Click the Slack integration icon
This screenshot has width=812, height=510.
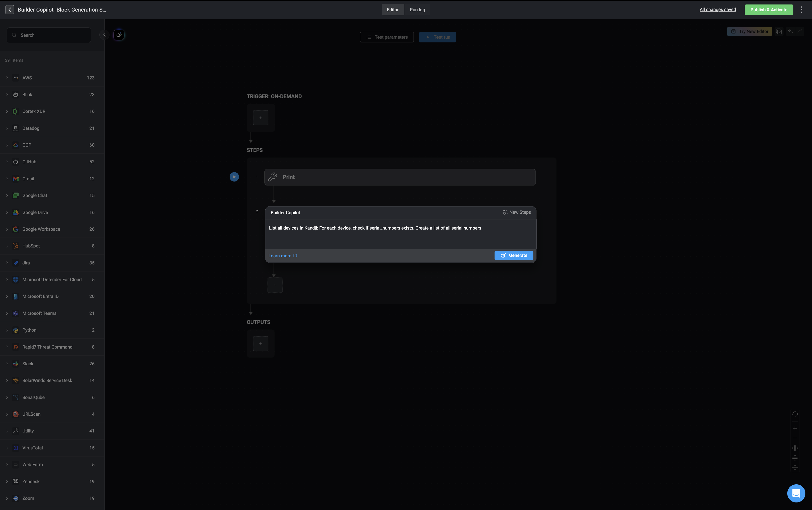(16, 364)
